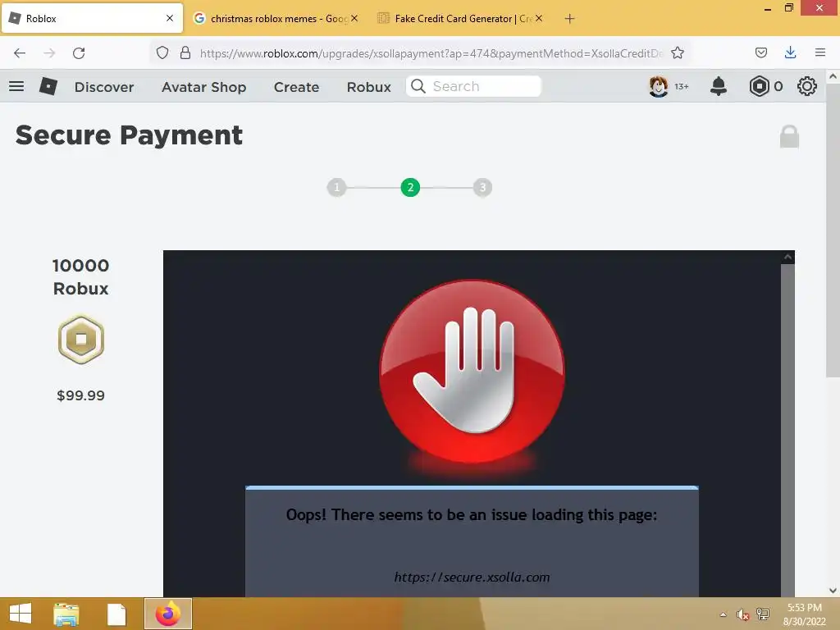Open a new browser tab

(569, 19)
